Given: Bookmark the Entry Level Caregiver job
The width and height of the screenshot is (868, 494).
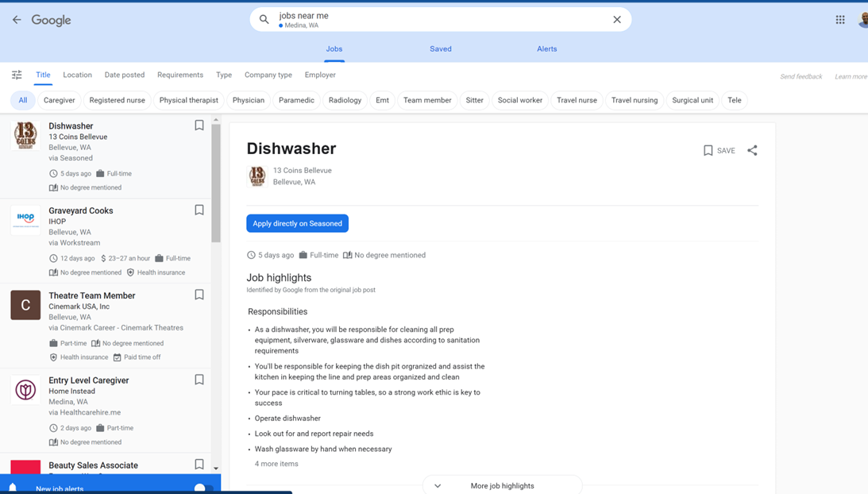Looking at the screenshot, I should point(199,380).
